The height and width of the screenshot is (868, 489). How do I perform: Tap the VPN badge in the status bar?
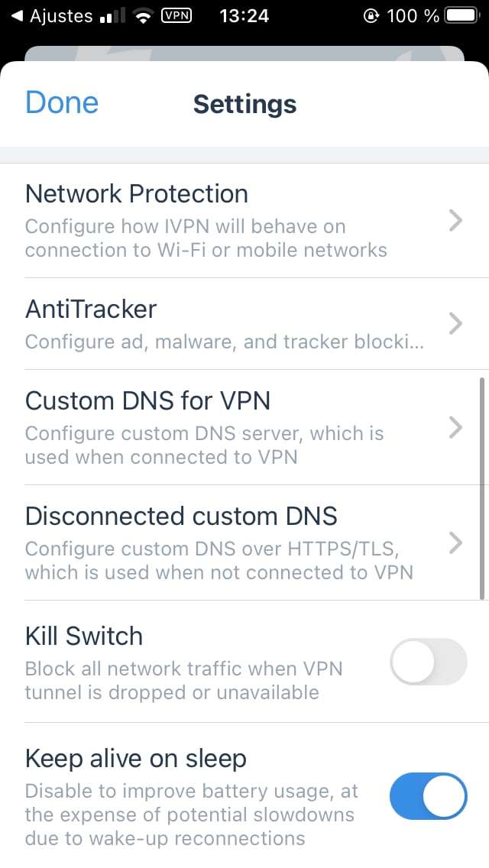tap(175, 15)
